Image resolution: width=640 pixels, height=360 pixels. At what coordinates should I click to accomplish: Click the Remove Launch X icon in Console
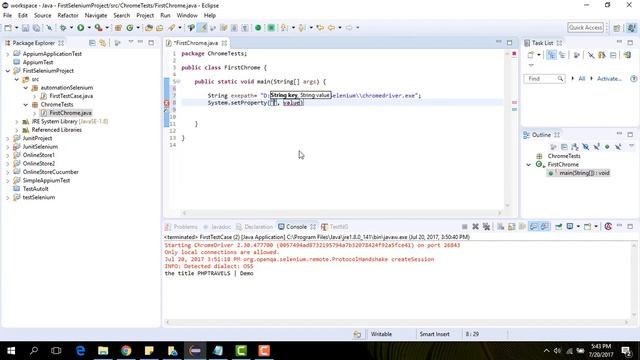(476, 227)
